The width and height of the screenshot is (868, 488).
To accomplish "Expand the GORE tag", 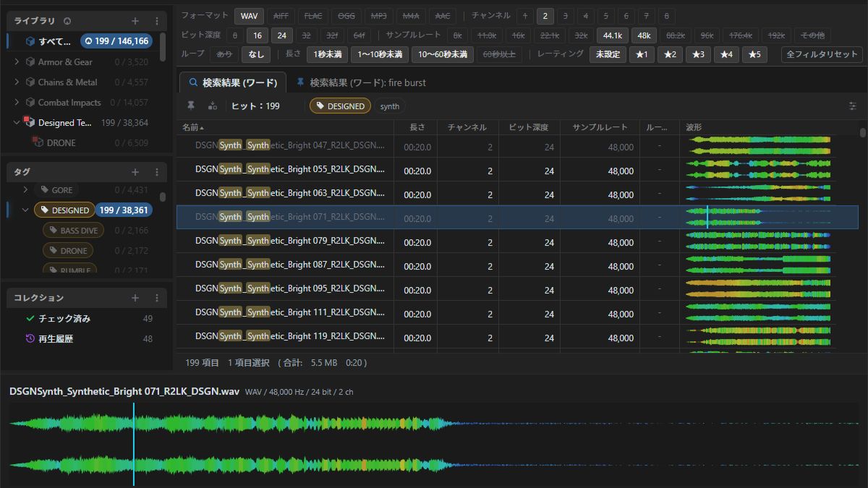I will coord(25,189).
